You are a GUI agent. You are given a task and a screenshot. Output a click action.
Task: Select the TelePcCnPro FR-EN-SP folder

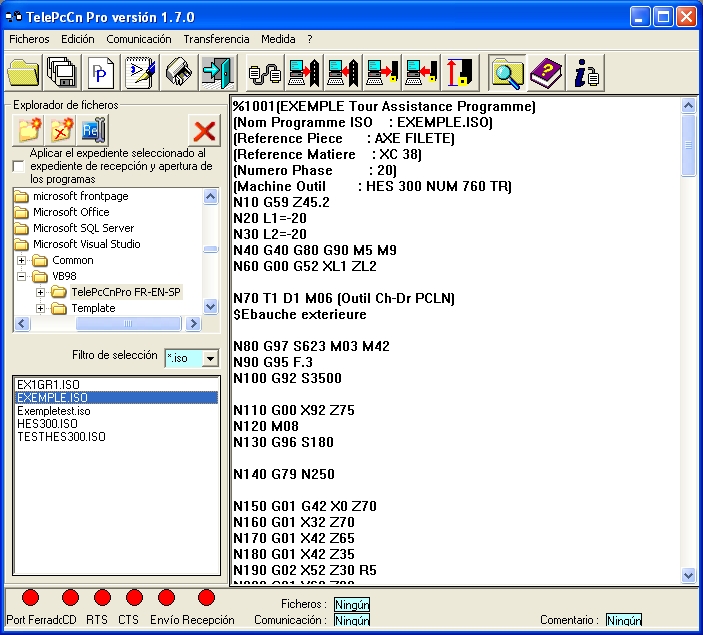(x=125, y=292)
